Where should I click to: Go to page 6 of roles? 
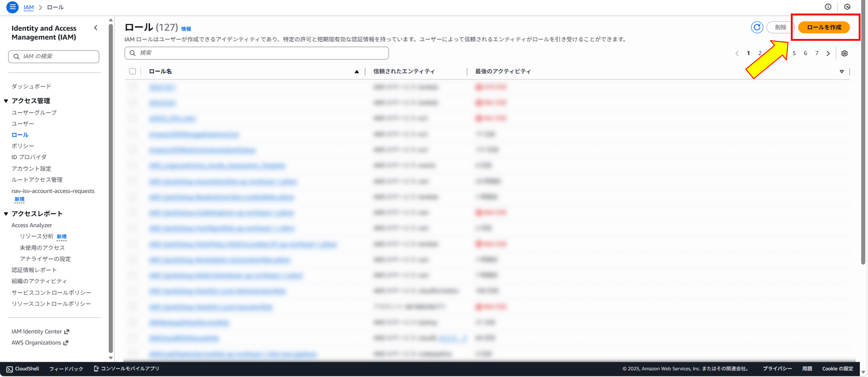[x=805, y=53]
